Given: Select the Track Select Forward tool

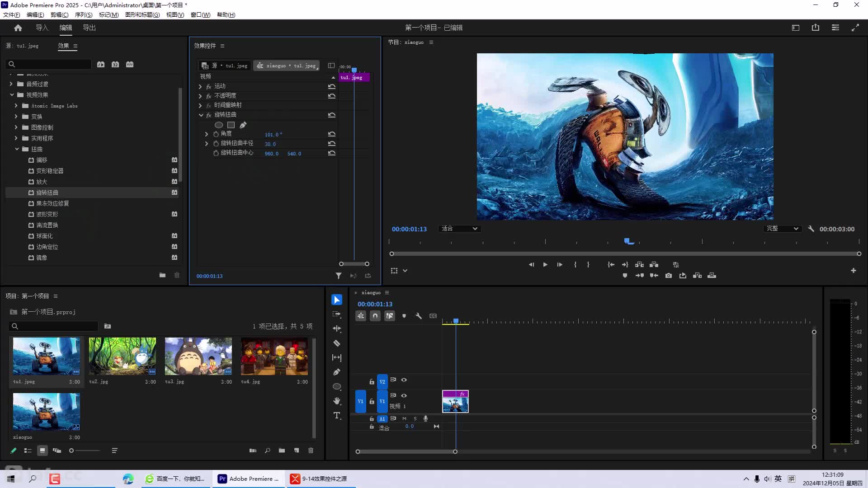Looking at the screenshot, I should (x=337, y=314).
